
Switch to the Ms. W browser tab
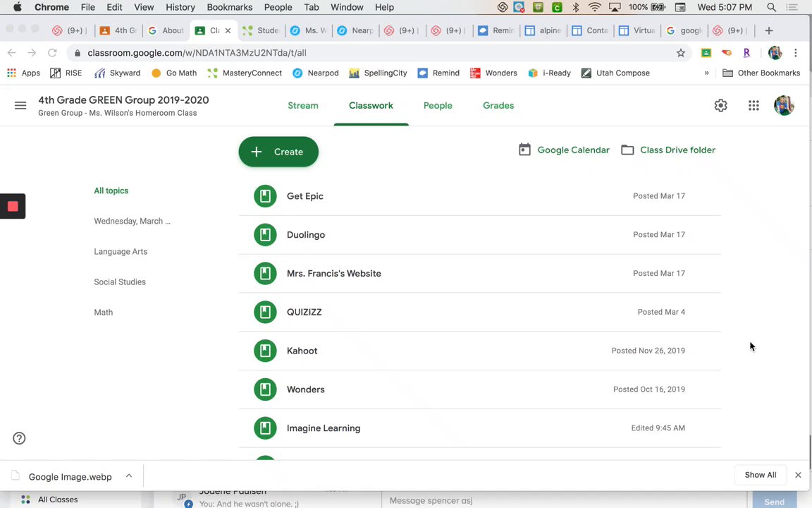pos(309,30)
